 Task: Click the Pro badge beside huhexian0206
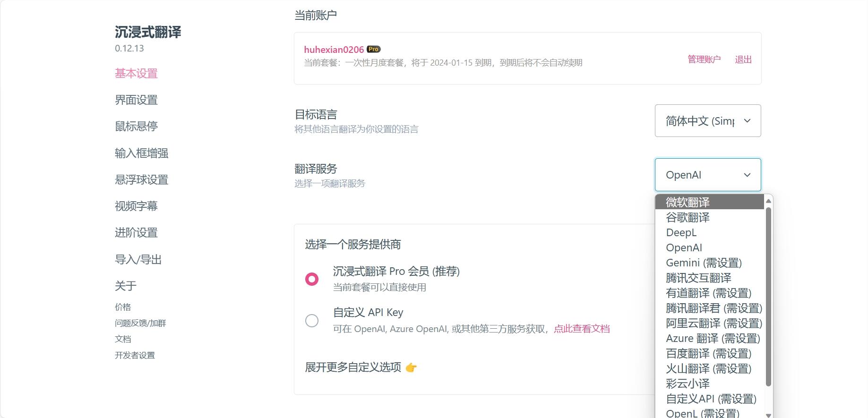click(x=373, y=49)
